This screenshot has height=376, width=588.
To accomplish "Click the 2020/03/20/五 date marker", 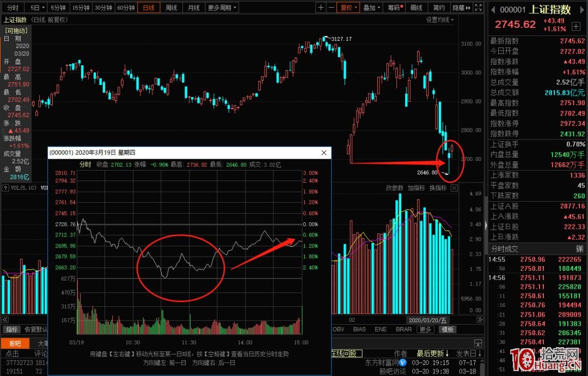I will 427,320.
